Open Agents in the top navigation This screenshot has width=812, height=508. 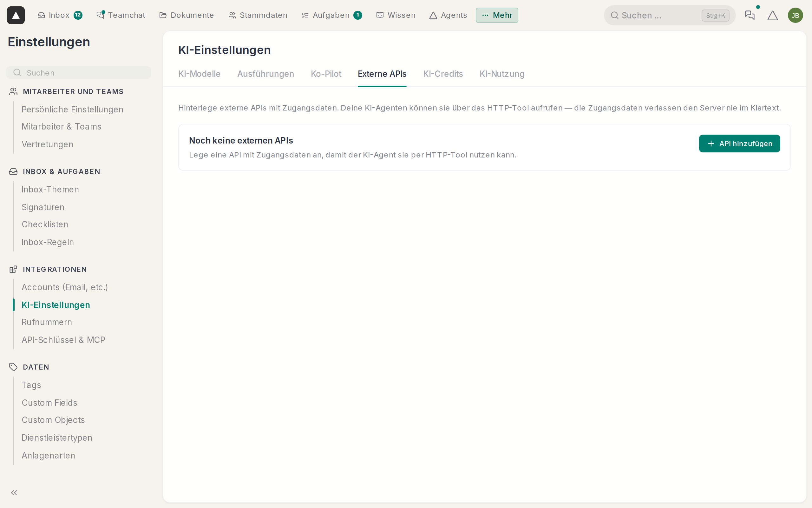pyautogui.click(x=448, y=15)
